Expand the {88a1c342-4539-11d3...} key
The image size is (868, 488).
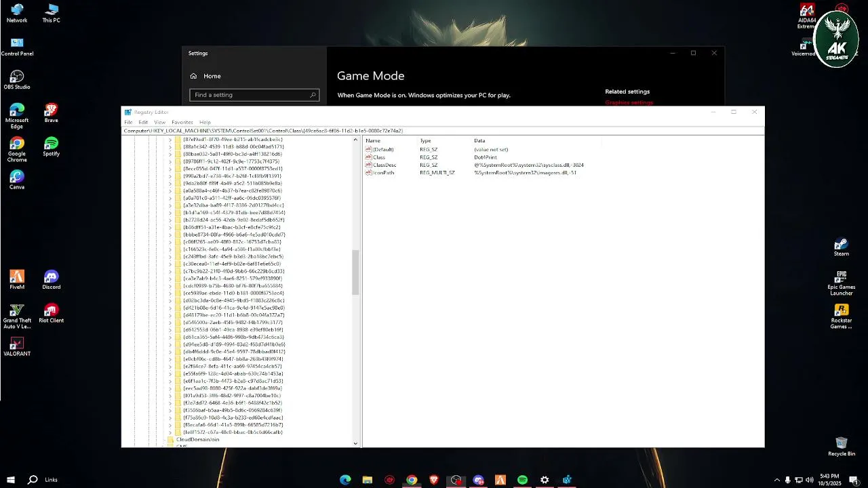pyautogui.click(x=170, y=146)
